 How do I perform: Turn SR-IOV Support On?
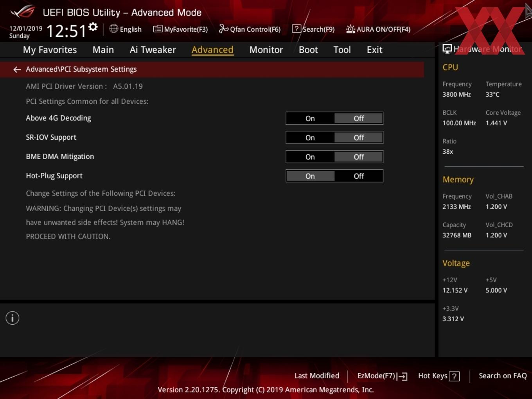310,138
